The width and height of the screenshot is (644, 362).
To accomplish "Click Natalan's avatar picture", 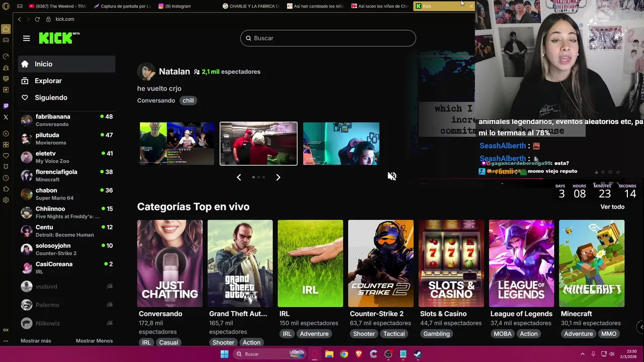I will 146,72.
